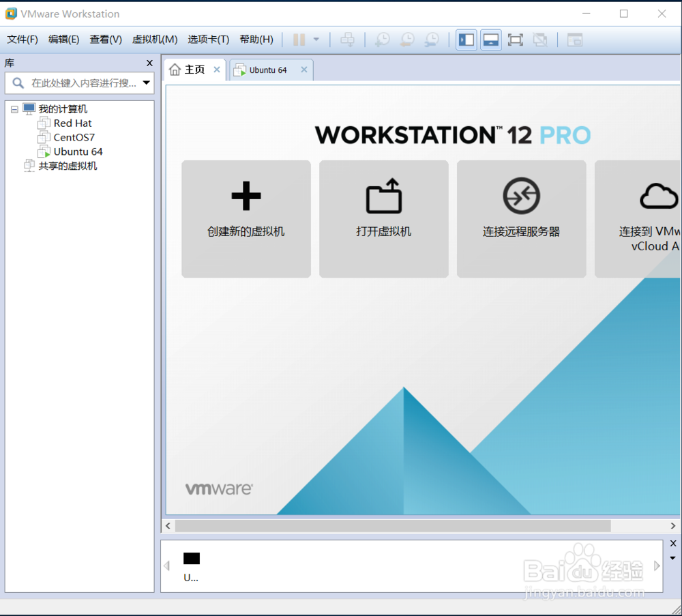Screen dimensions: 682x616
Task: Close the 主页 tab
Action: point(217,70)
